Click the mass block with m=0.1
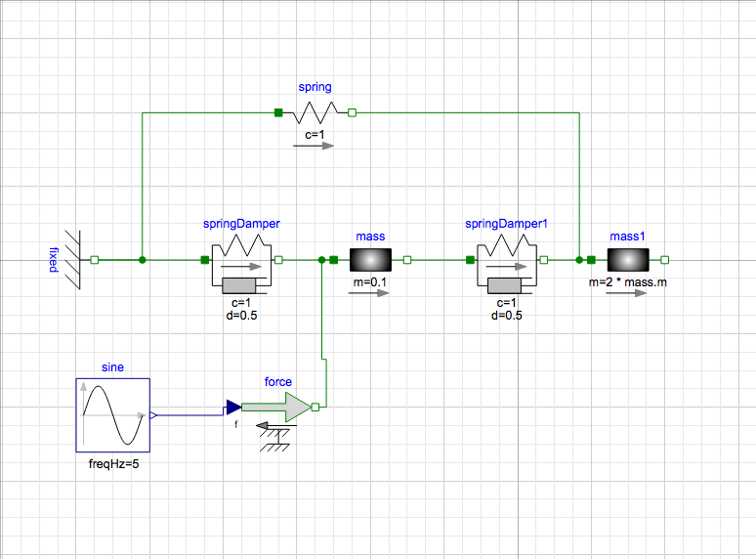The image size is (756, 559). (370, 260)
